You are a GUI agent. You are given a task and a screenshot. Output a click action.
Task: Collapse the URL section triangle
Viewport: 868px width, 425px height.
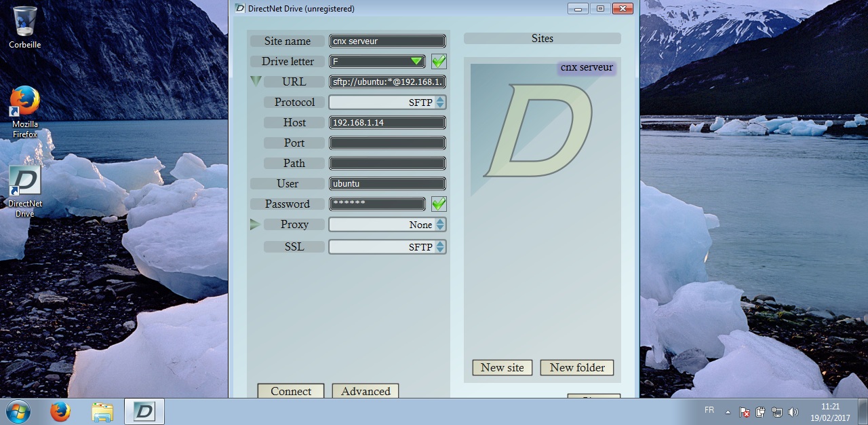(x=256, y=81)
